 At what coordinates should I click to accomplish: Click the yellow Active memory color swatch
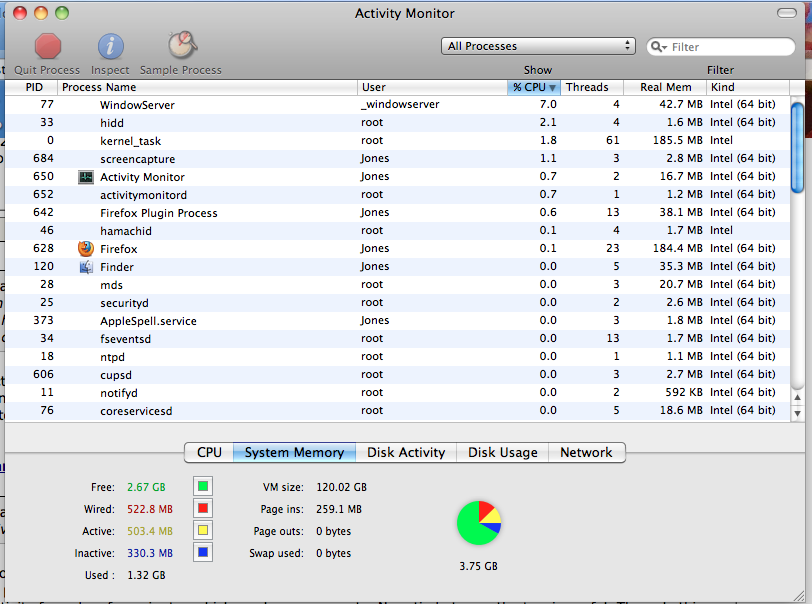pyautogui.click(x=203, y=530)
